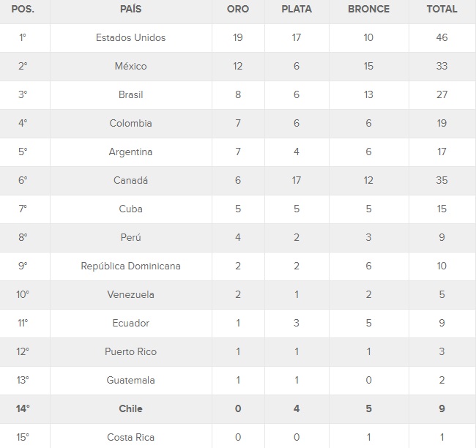Screen dimensions: 476x448
Task: Click the PAÍS column header
Action: tap(130, 10)
